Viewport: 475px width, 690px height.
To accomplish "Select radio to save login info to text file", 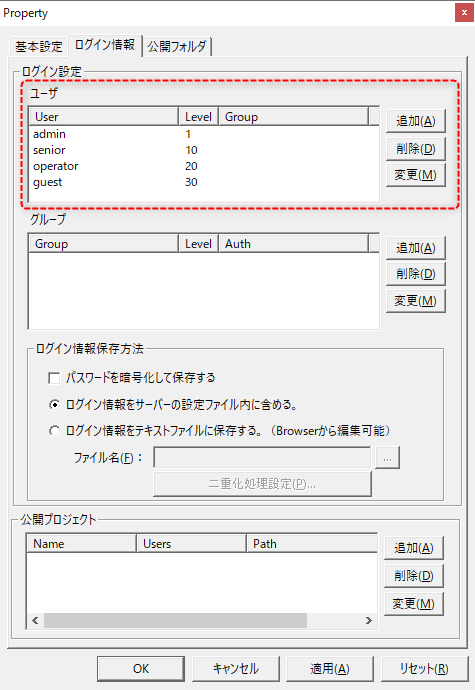I will click(54, 431).
